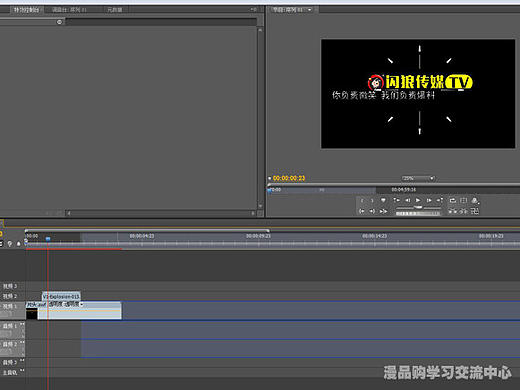Open the opacity dropdown on Video 1 clip
The width and height of the screenshot is (520, 390).
(81, 304)
